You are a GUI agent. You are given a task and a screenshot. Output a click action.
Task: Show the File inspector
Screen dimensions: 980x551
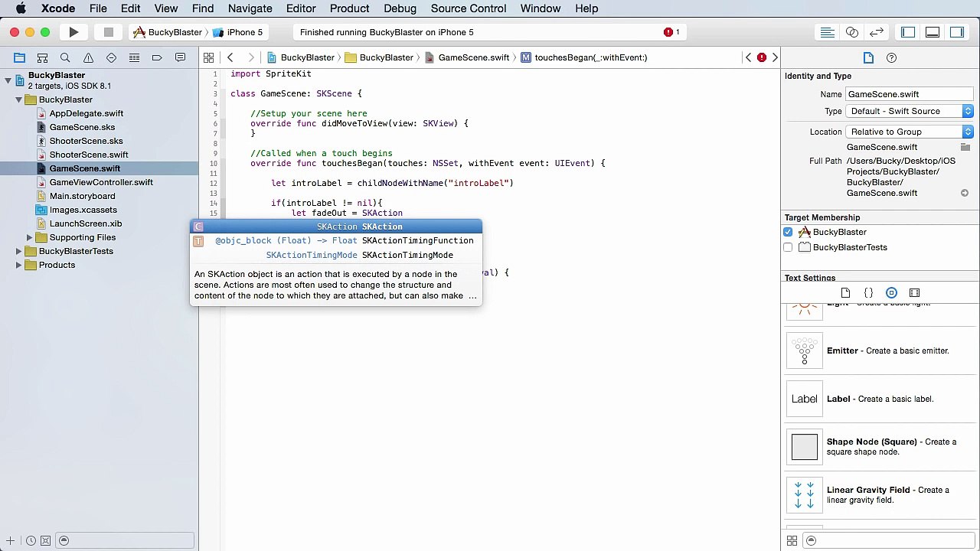click(868, 57)
